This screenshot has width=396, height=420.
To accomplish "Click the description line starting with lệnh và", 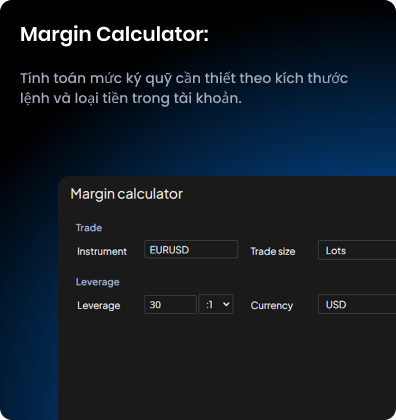I will 131,98.
